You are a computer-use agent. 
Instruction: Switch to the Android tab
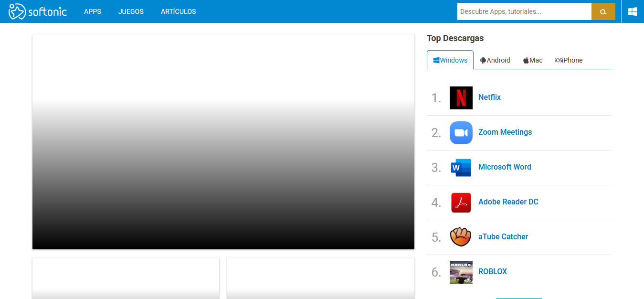495,60
